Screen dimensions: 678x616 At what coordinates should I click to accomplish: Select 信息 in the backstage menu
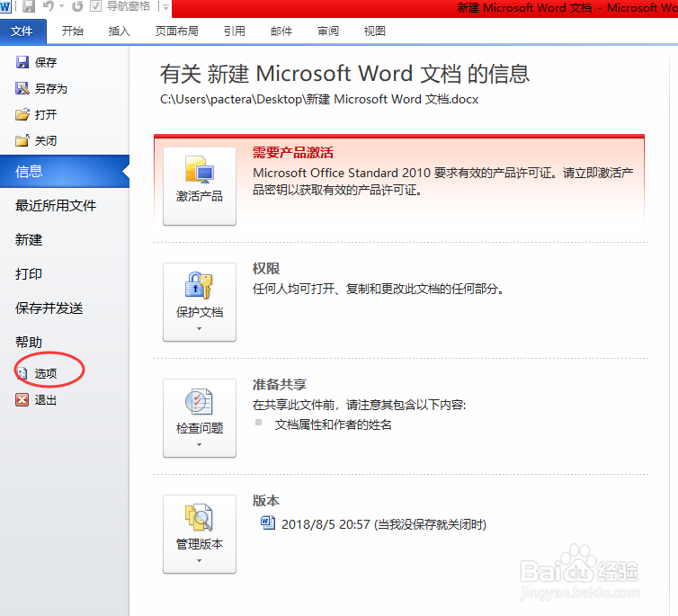[65, 172]
